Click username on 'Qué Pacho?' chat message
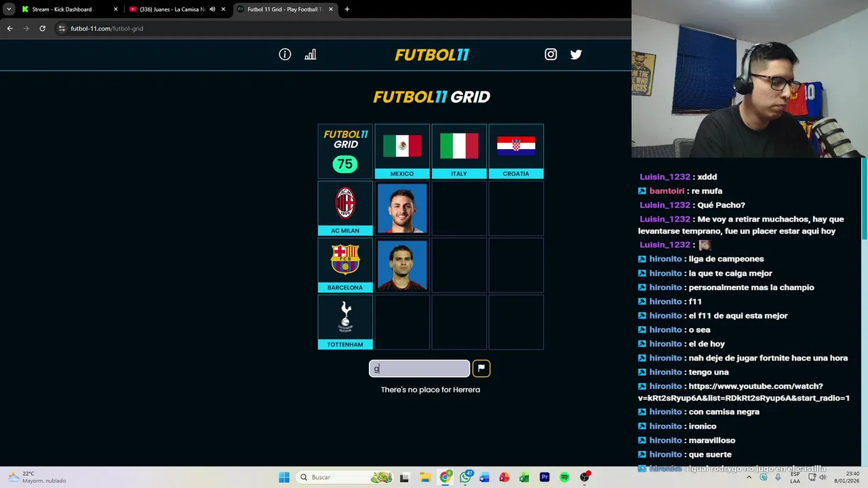This screenshot has width=868, height=488. point(665,205)
